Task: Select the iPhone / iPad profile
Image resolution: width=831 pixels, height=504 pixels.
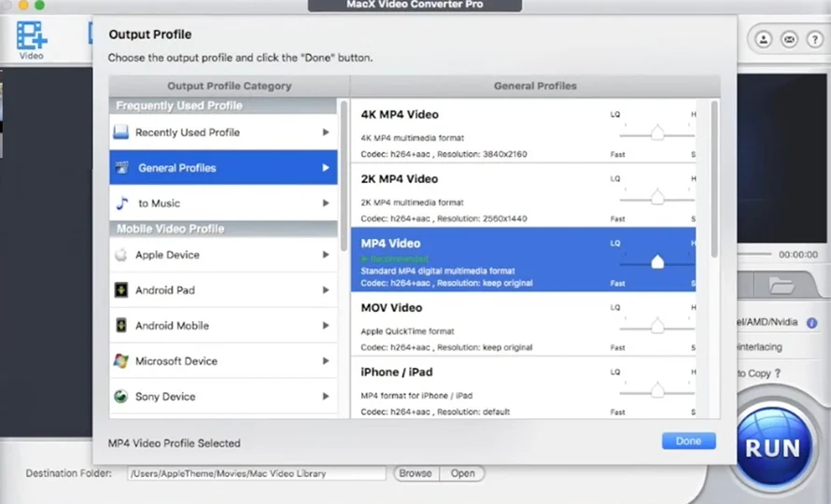Action: point(523,388)
